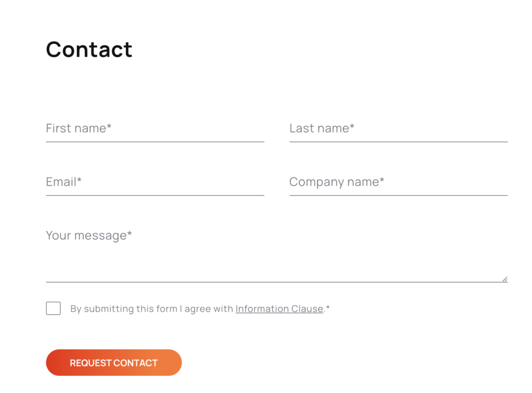This screenshot has width=532, height=393.
Task: Click the resize handle of the message area
Action: [504, 279]
